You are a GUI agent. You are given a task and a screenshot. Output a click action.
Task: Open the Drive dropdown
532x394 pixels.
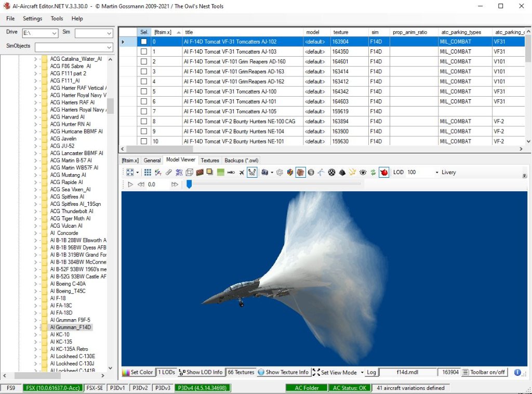(x=54, y=33)
